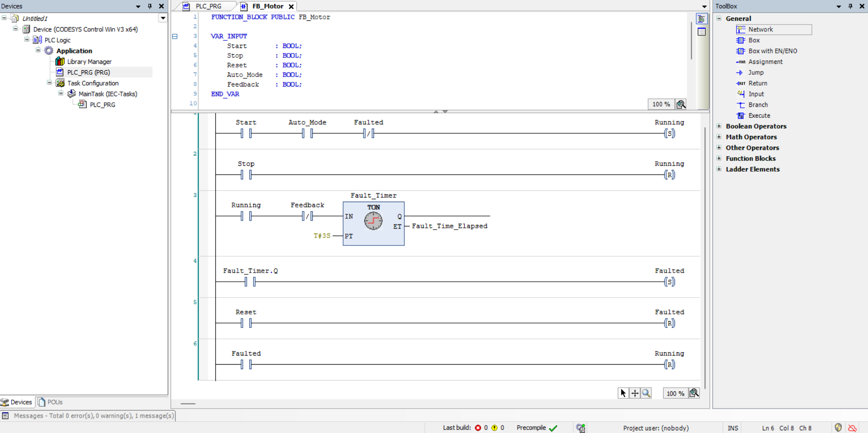Pin the Devices panel

point(150,6)
